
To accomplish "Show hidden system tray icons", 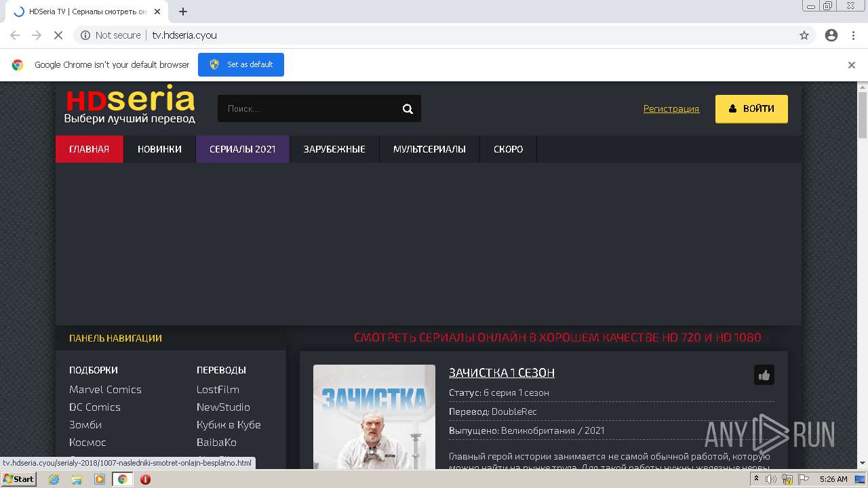I will pyautogui.click(x=756, y=479).
